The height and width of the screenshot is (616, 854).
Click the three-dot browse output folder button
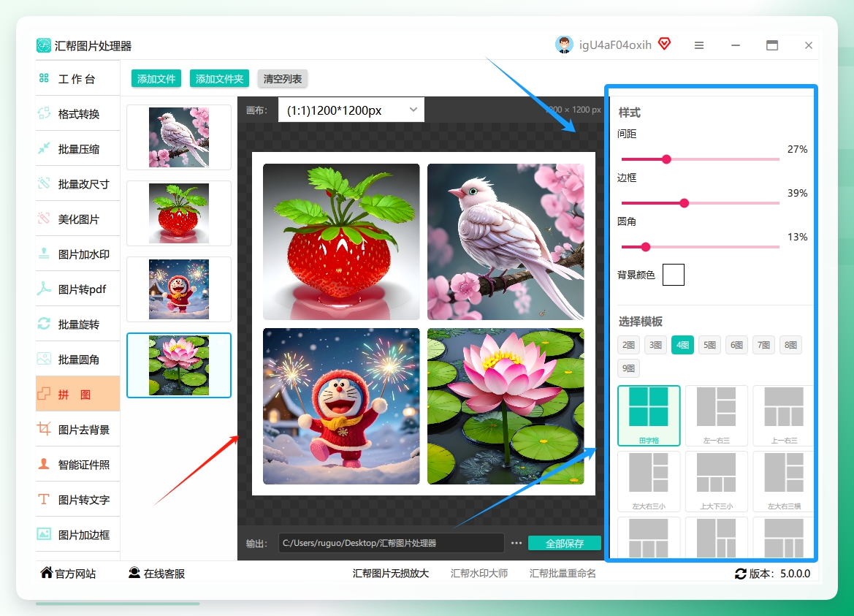(516, 543)
